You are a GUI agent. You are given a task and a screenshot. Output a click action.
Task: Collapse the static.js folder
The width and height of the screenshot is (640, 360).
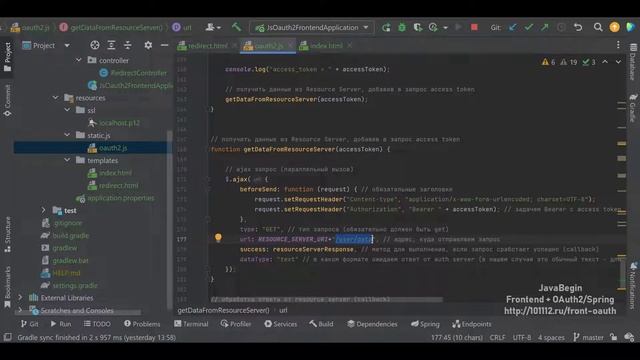point(67,135)
